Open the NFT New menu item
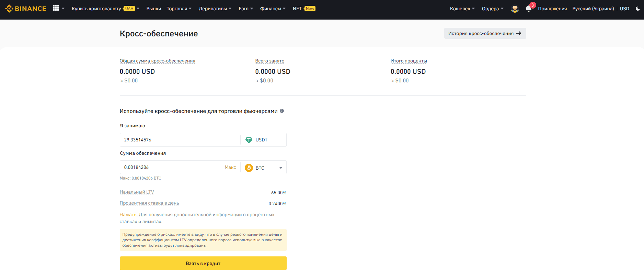 (304, 9)
